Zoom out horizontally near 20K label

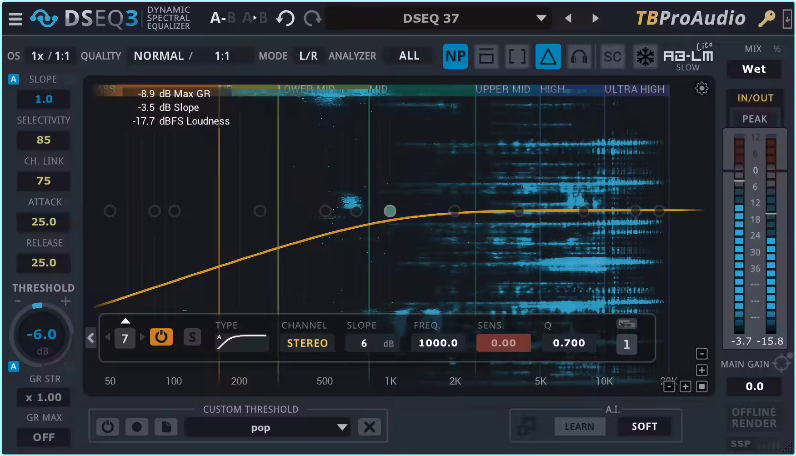(x=669, y=387)
